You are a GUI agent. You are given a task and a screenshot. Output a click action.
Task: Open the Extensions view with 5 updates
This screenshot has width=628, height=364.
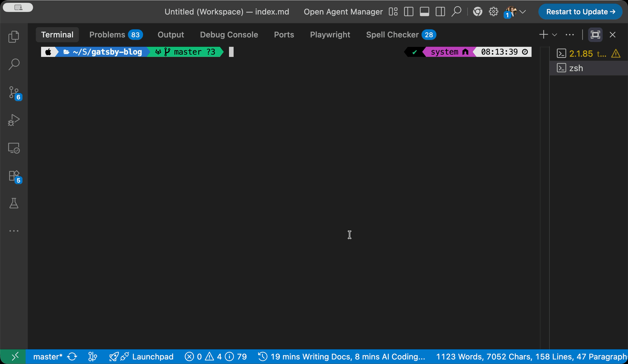tap(13, 176)
